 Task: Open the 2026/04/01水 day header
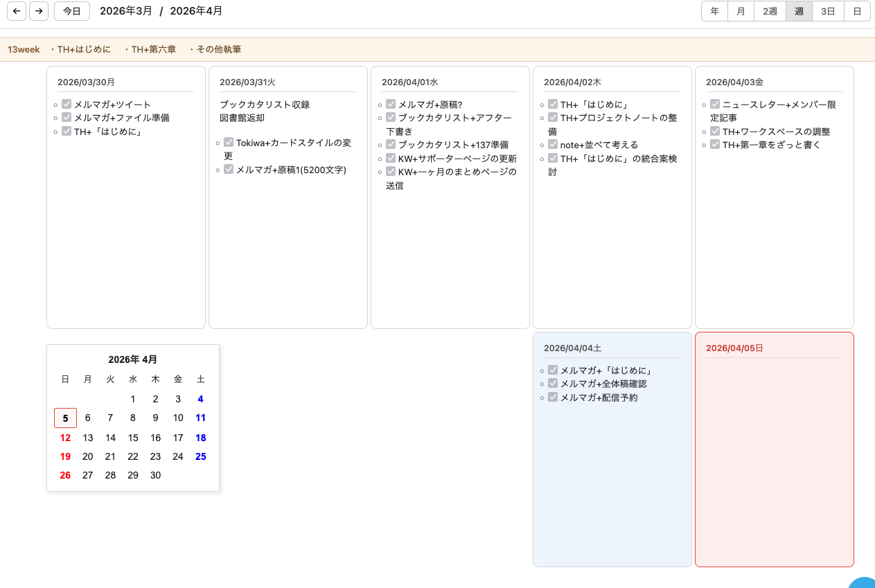pos(410,82)
